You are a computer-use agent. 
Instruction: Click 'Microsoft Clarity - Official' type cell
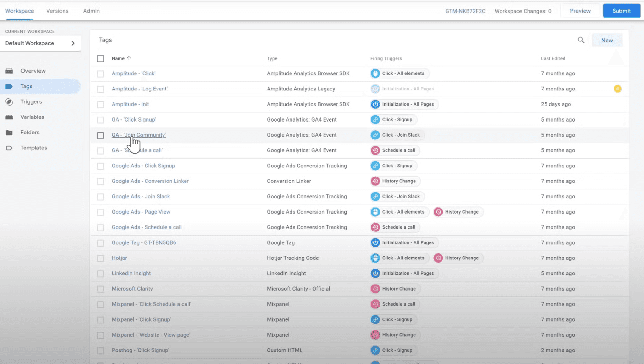click(298, 289)
